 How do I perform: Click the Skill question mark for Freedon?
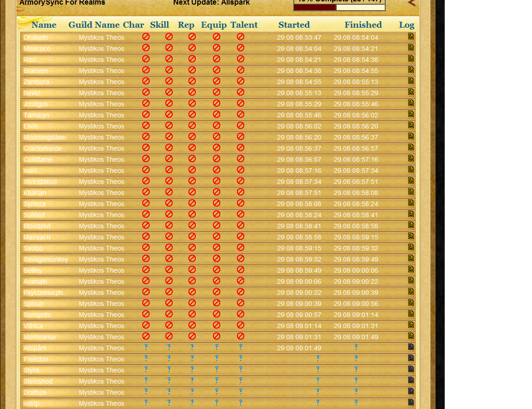pos(169,358)
